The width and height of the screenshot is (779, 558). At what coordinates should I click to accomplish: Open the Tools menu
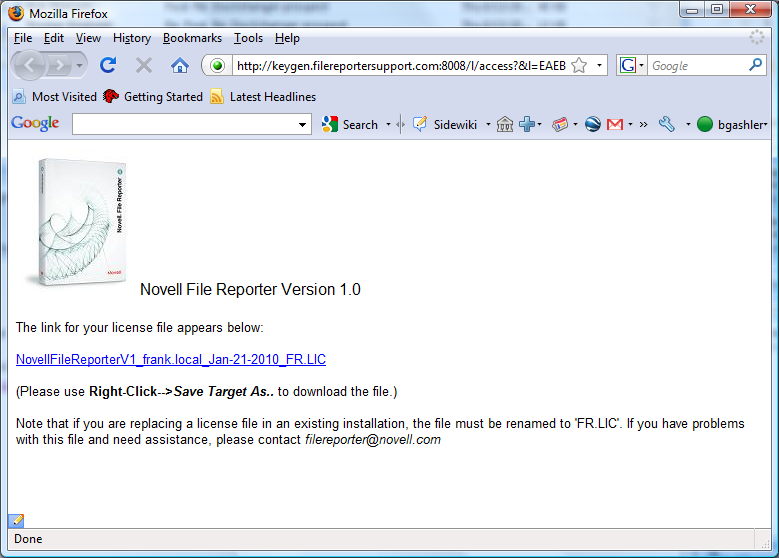tap(248, 38)
